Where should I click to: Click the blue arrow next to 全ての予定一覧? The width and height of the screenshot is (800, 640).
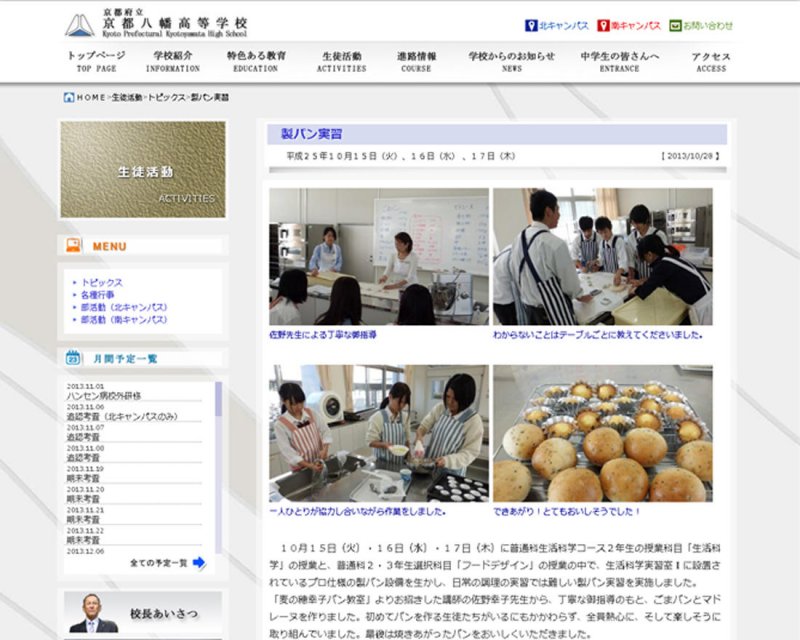coord(199,563)
